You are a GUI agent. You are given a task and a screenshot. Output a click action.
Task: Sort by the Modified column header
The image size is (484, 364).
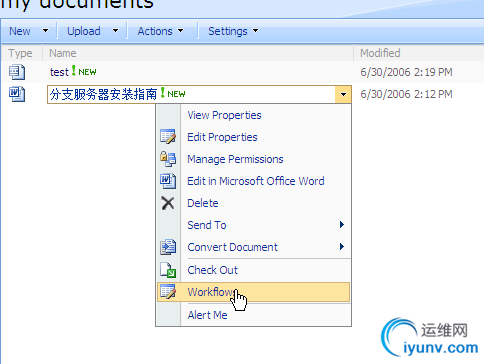pyautogui.click(x=380, y=53)
